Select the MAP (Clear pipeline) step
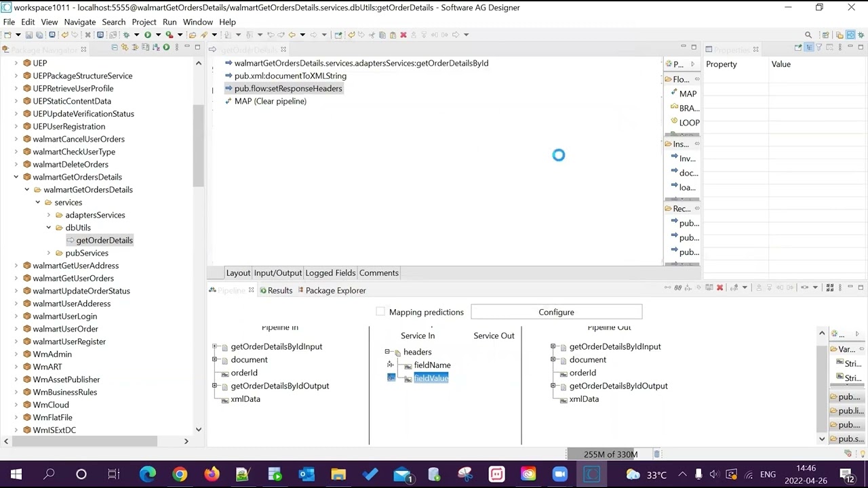The image size is (868, 488). click(270, 101)
